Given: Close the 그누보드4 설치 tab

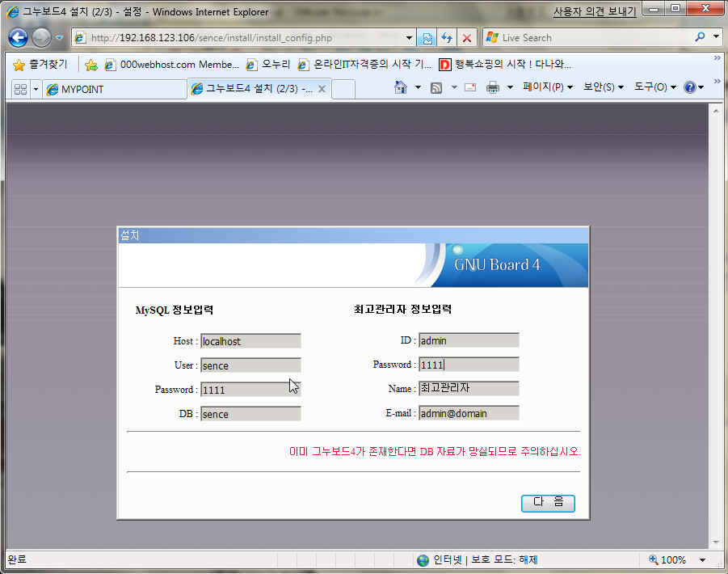Looking at the screenshot, I should click(322, 88).
